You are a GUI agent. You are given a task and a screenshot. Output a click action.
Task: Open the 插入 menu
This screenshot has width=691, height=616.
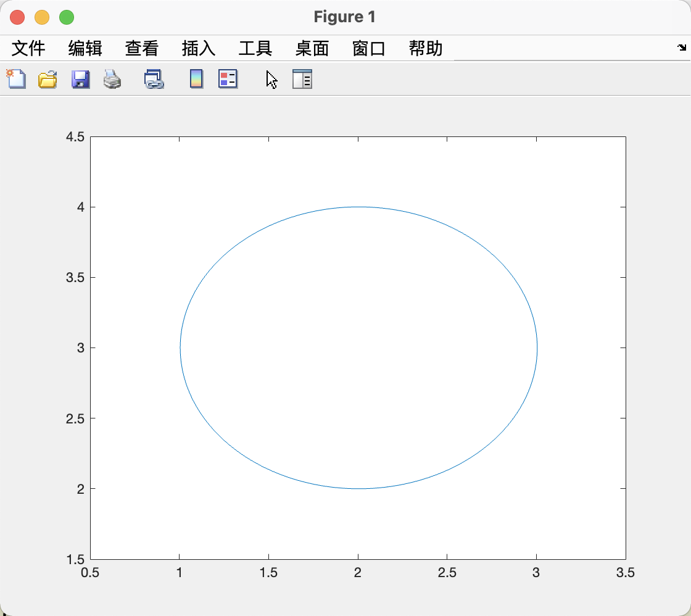pos(198,48)
